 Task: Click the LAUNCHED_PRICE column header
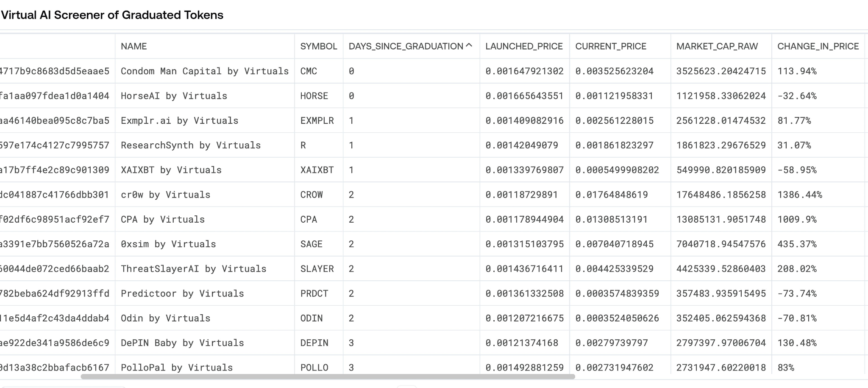coord(524,46)
